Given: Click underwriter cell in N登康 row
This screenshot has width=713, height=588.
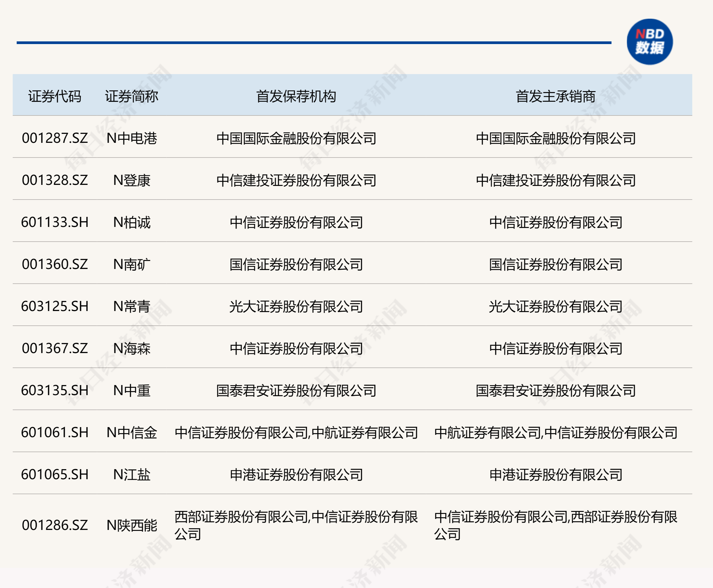Looking at the screenshot, I should (x=556, y=180).
